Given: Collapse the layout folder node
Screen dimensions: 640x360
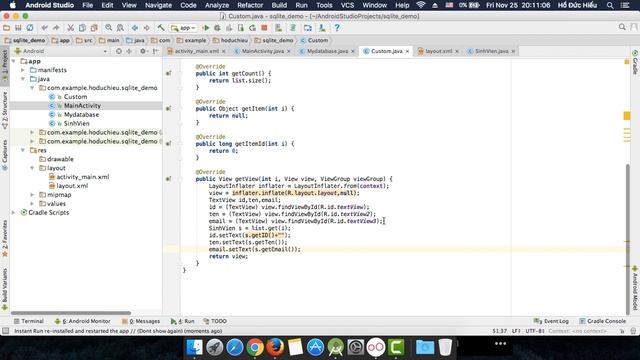Looking at the screenshot, I should pos(32,168).
